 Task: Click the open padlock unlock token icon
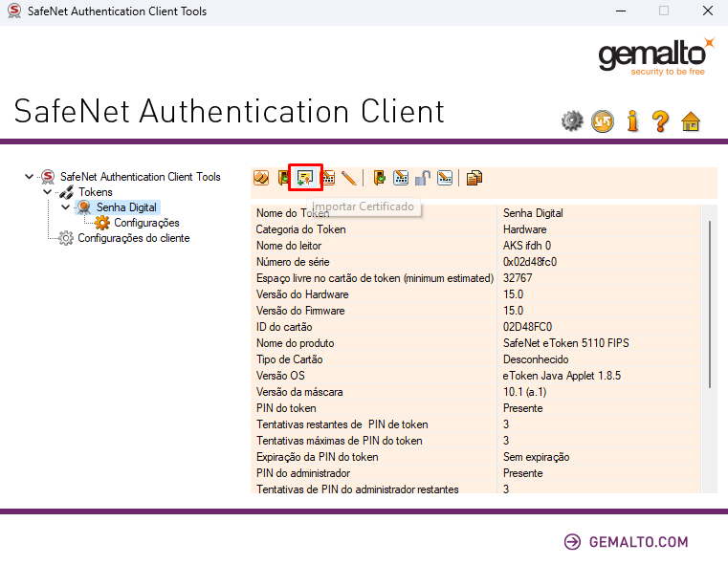coord(422,177)
